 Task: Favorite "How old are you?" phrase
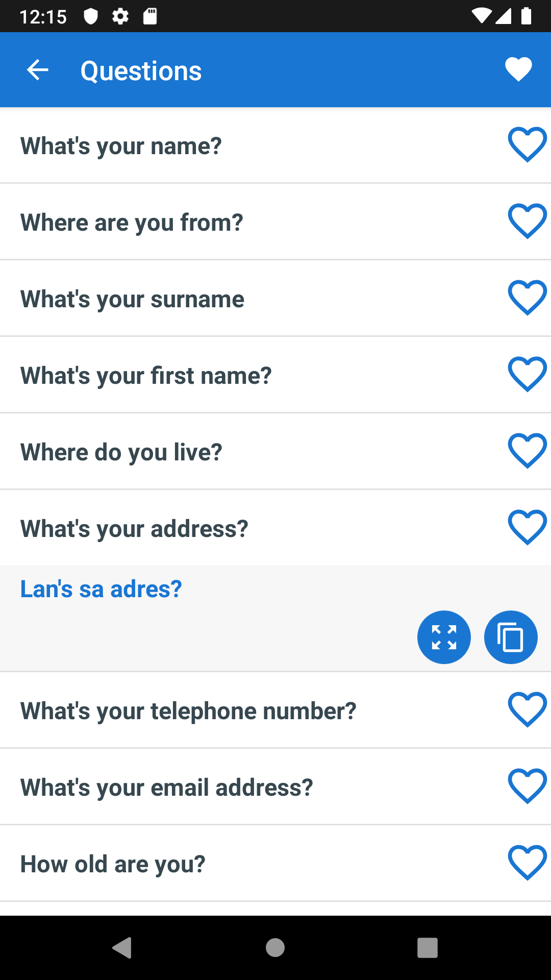[527, 863]
